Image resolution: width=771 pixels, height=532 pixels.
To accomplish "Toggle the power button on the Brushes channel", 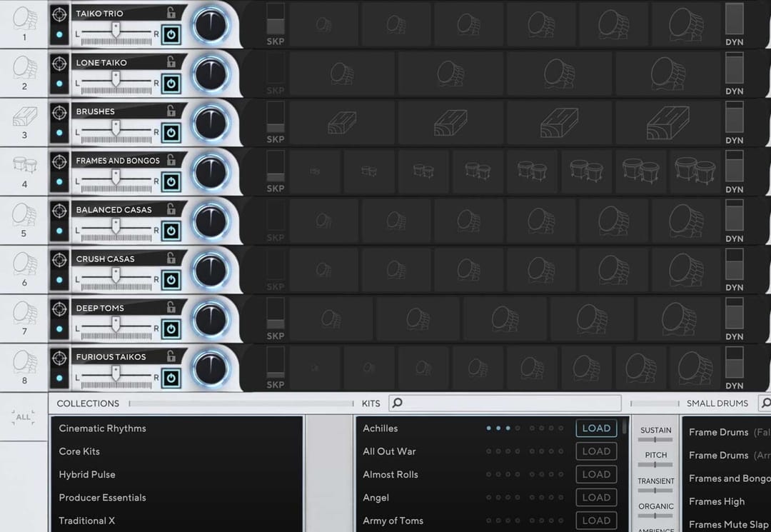I will tap(171, 133).
